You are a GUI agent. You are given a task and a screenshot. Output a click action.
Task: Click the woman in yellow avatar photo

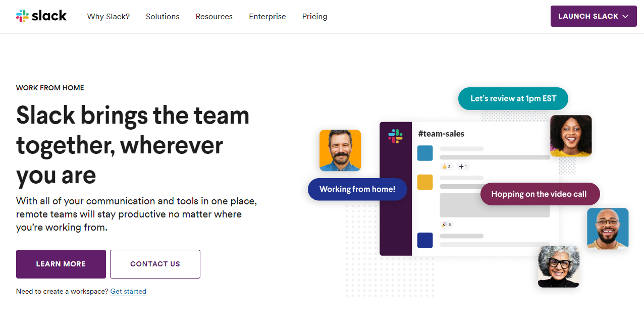[x=571, y=136]
